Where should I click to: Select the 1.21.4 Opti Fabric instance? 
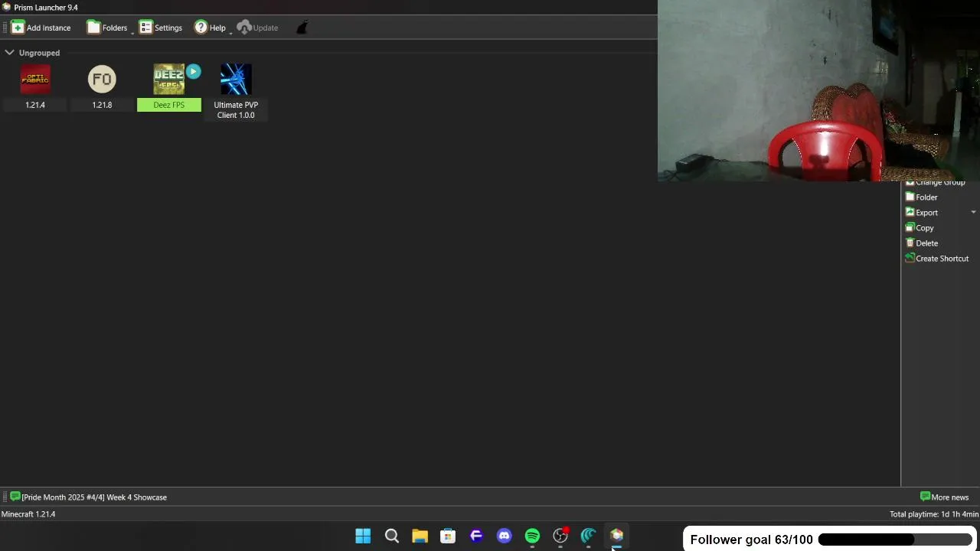[x=35, y=86]
